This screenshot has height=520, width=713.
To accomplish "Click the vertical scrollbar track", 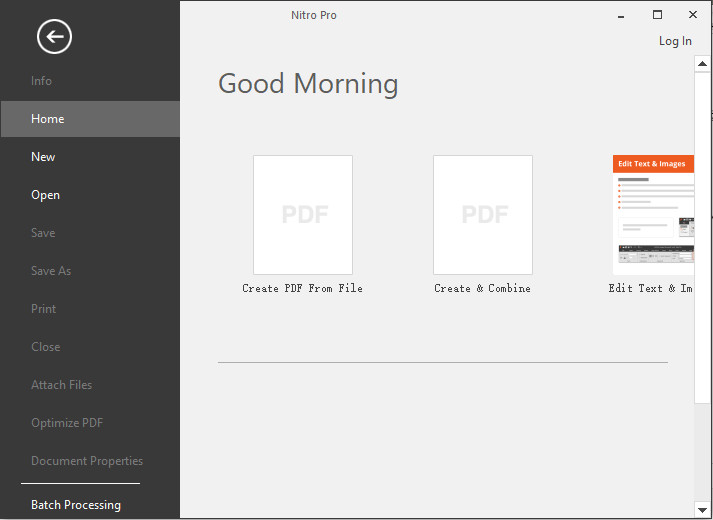I will [703, 452].
